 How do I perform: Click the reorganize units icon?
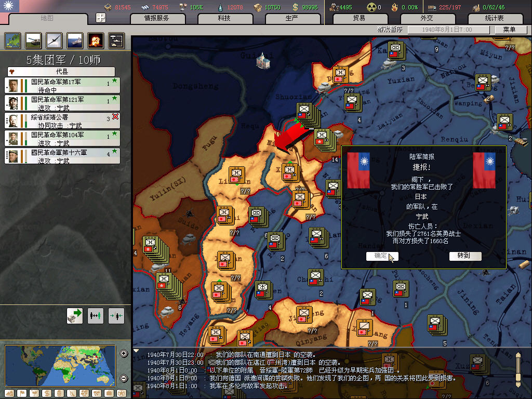(96, 315)
